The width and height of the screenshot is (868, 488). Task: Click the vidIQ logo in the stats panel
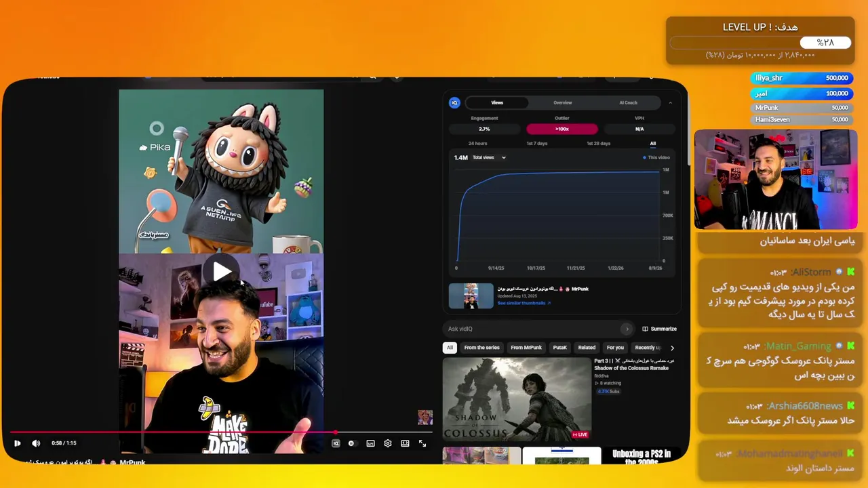[x=454, y=102]
